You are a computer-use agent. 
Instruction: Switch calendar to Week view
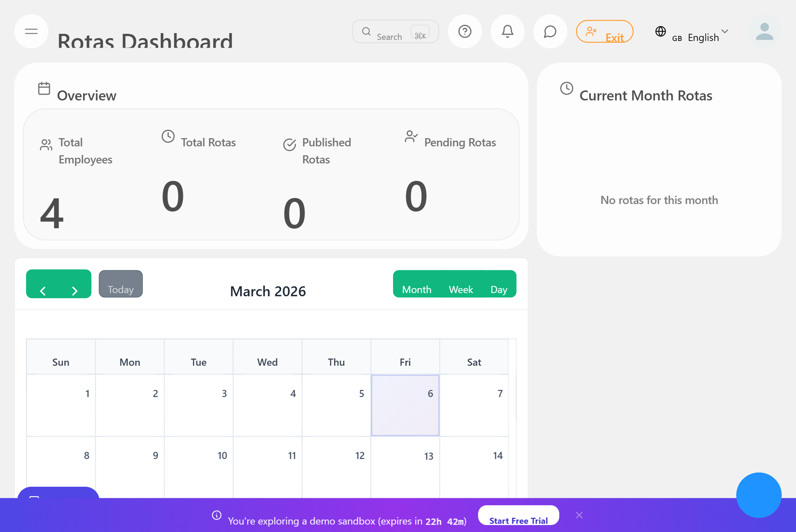point(461,289)
